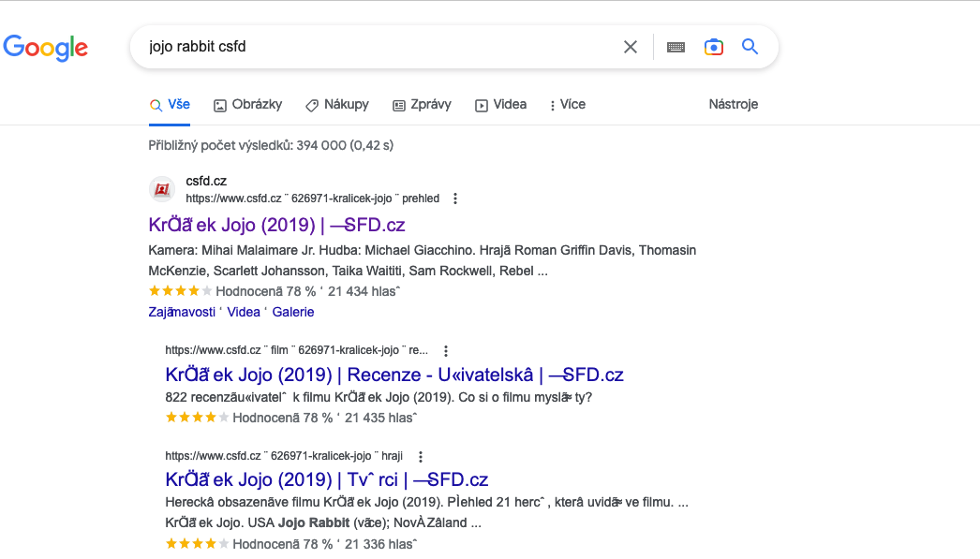980x559 pixels.
Task: Expand the Více filters menu
Action: pyautogui.click(x=567, y=105)
